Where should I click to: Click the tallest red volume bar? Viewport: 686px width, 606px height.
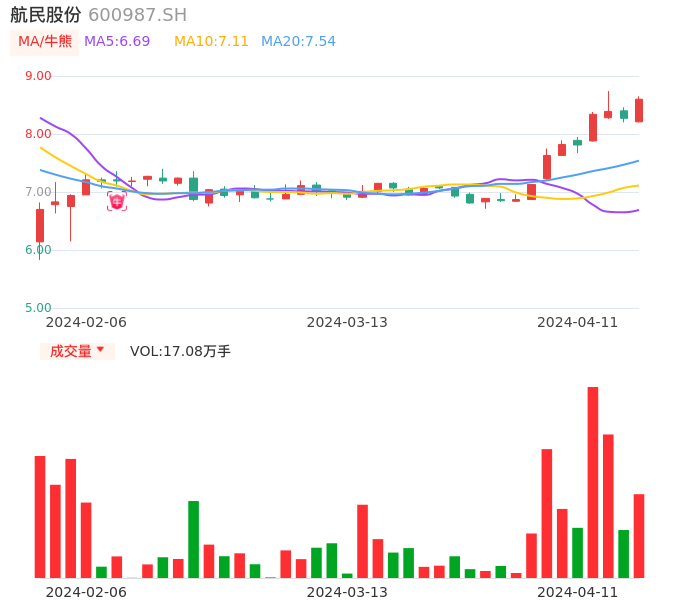(x=593, y=482)
